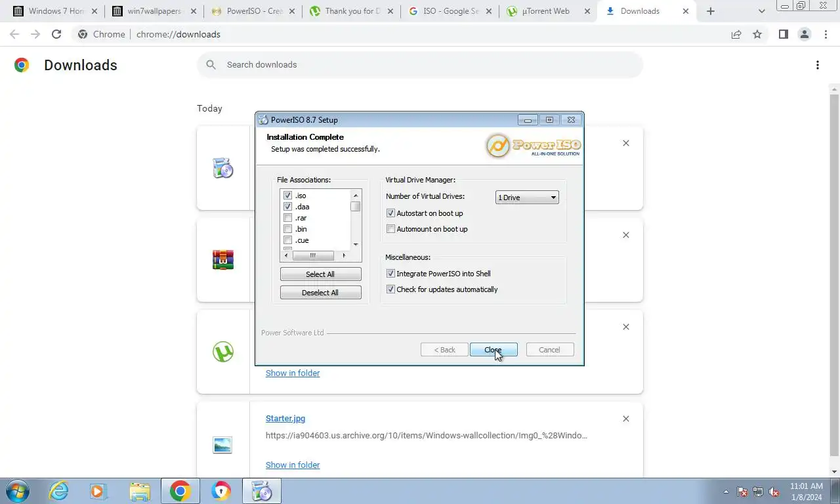Show hidden system tray icons
This screenshot has height=504, width=840.
pyautogui.click(x=726, y=492)
